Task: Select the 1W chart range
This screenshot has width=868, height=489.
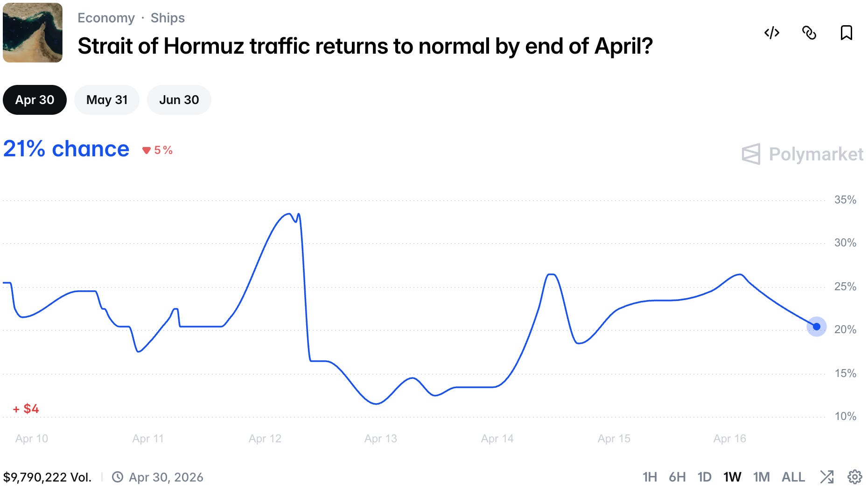Action: (732, 477)
